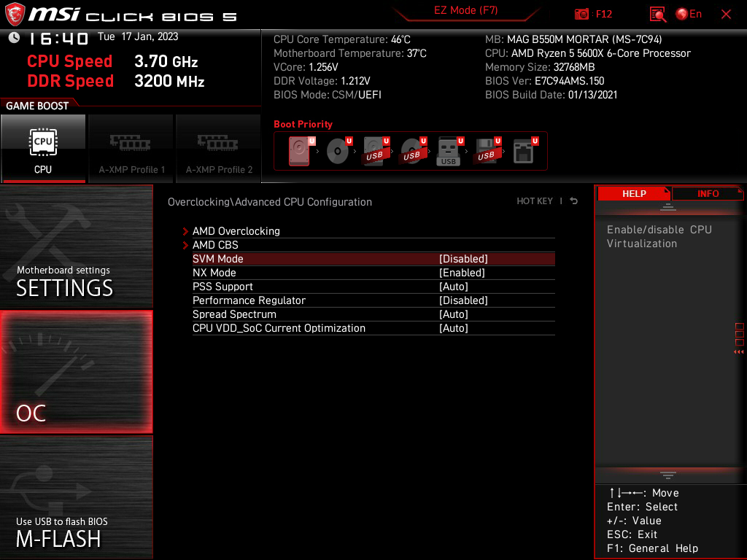The image size is (747, 560).
Task: Click the Boot Priority heading
Action: coord(303,124)
